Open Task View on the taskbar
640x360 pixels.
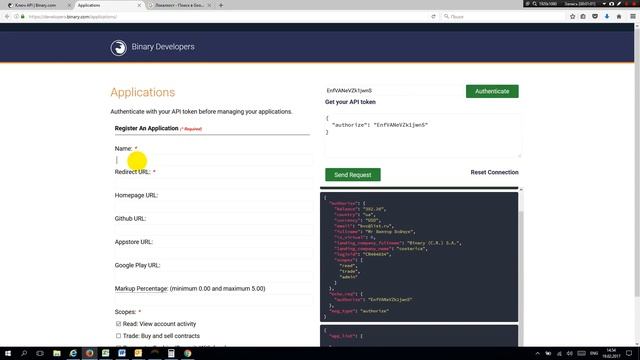[x=40, y=353]
